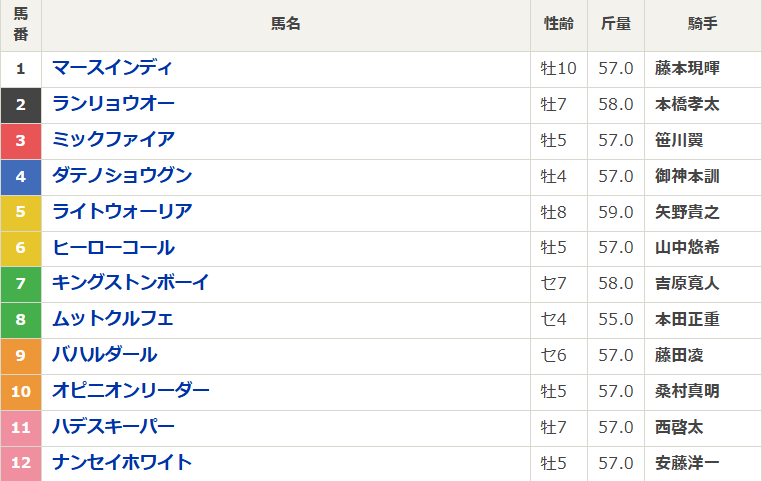Click the ヒーローコール link
The height and width of the screenshot is (481, 762).
(113, 248)
